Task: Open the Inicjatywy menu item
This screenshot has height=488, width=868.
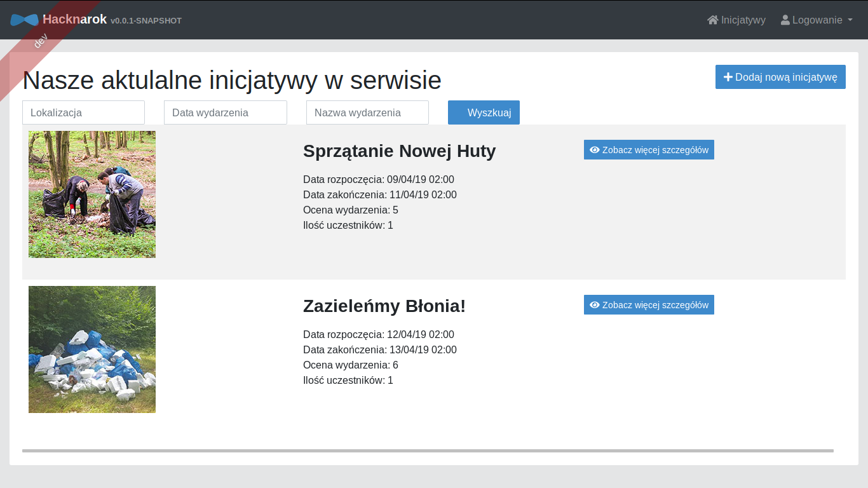Action: tap(736, 20)
